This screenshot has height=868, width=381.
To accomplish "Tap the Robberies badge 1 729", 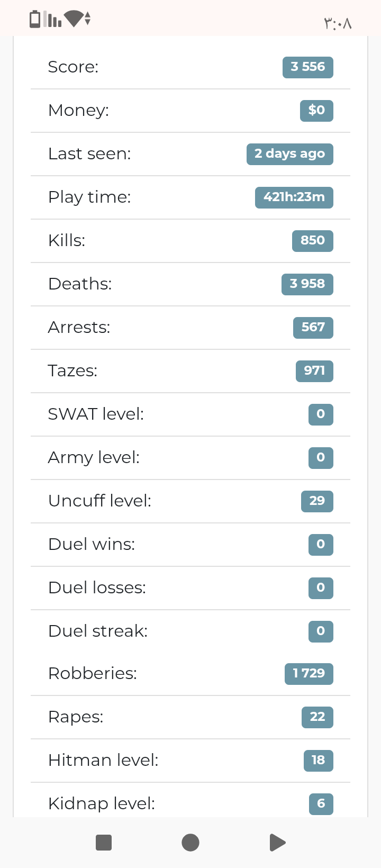I will point(309,674).
